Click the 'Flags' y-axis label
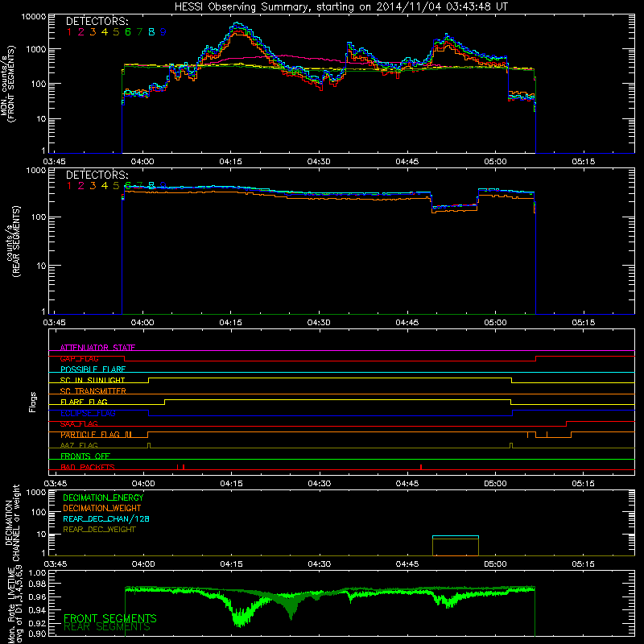Screen dimensions: 644x644 point(33,402)
